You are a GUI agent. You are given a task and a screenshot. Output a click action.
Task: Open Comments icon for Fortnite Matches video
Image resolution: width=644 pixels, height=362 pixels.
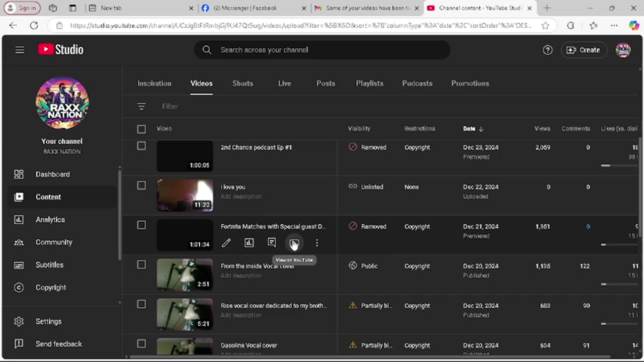272,243
